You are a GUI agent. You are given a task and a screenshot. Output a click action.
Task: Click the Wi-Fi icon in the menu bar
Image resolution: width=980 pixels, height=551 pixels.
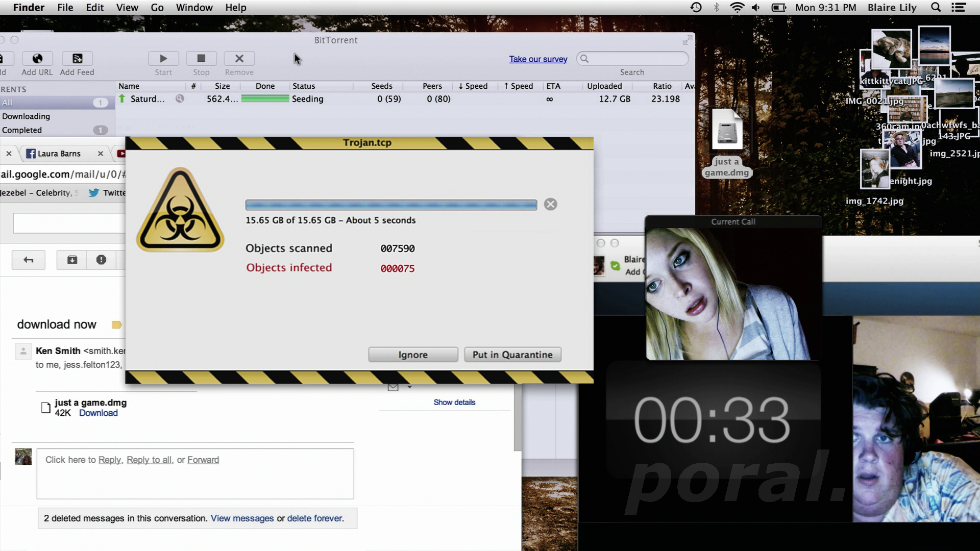737,8
